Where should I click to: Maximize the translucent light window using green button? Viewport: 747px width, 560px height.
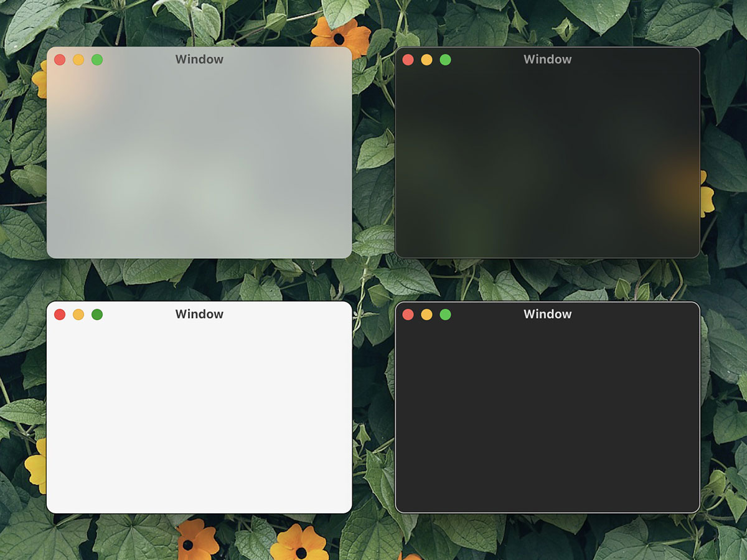pyautogui.click(x=97, y=60)
